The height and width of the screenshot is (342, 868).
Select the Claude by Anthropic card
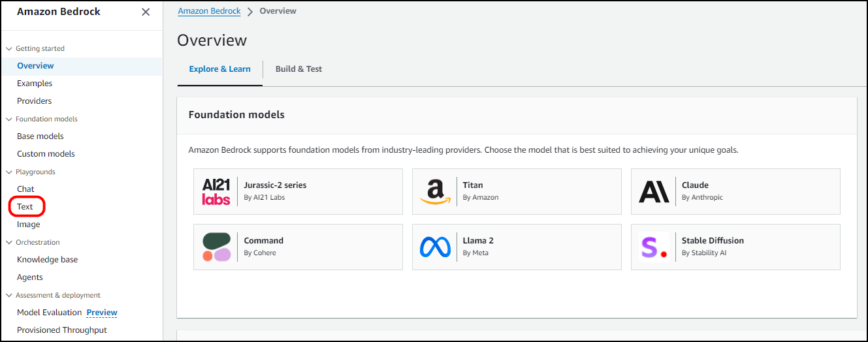pos(735,191)
